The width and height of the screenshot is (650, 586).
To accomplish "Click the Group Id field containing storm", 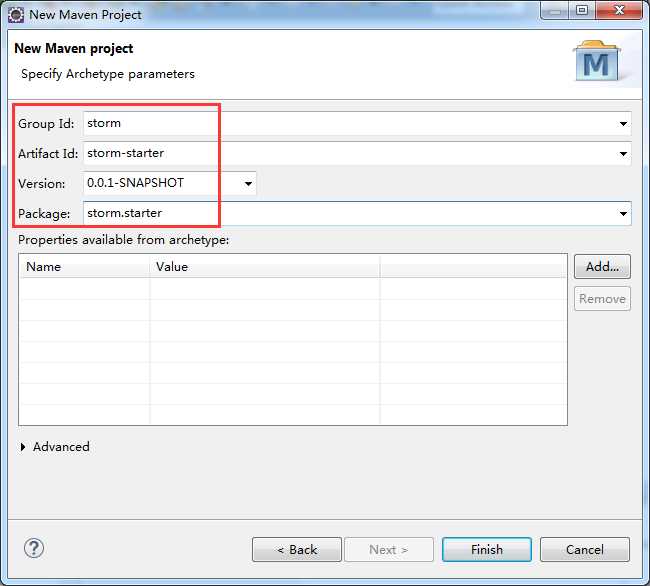I will click(x=357, y=123).
